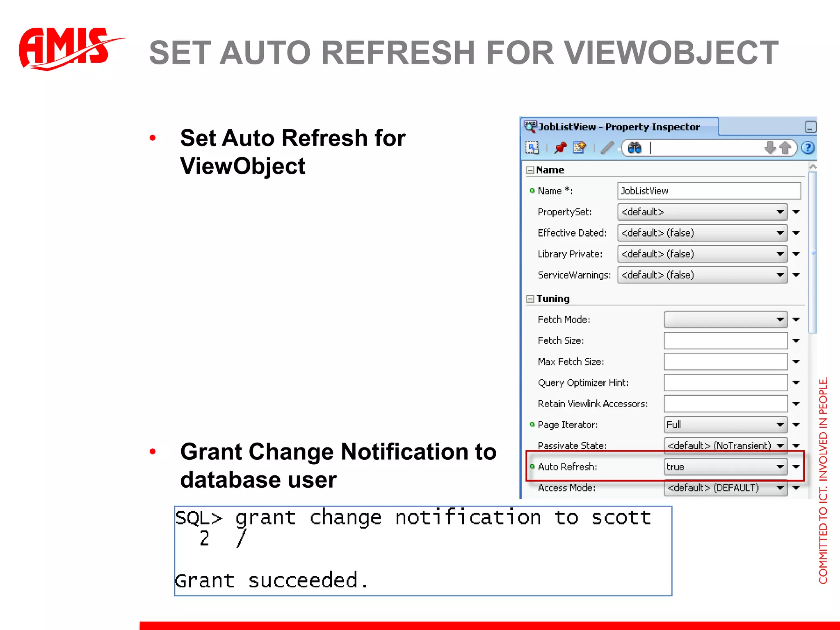Viewport: 840px width, 630px height.
Task: Click the Query Optimizer Hint label
Action: [x=583, y=383]
